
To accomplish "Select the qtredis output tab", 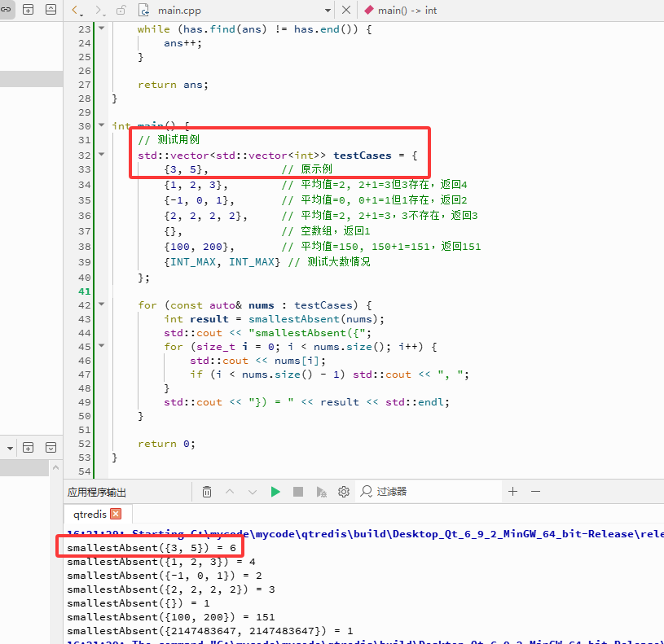I will pos(90,514).
